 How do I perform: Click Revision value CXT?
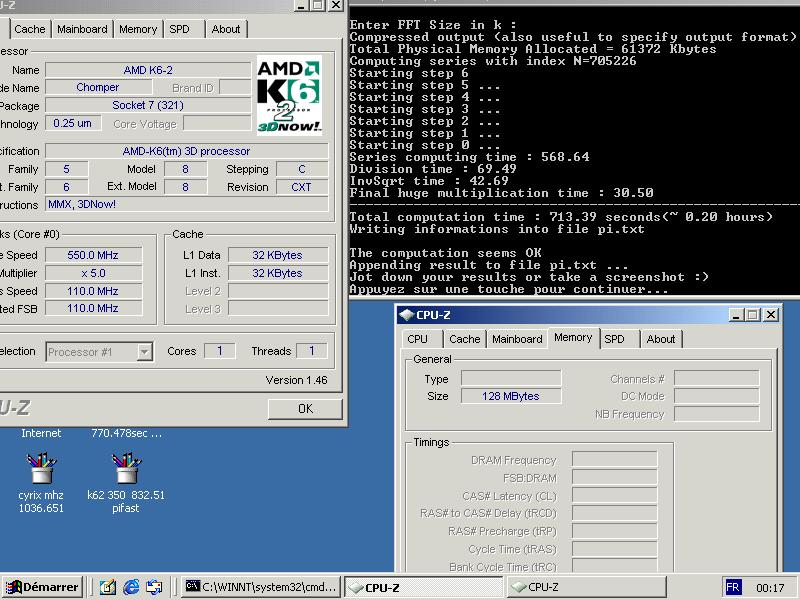(302, 187)
